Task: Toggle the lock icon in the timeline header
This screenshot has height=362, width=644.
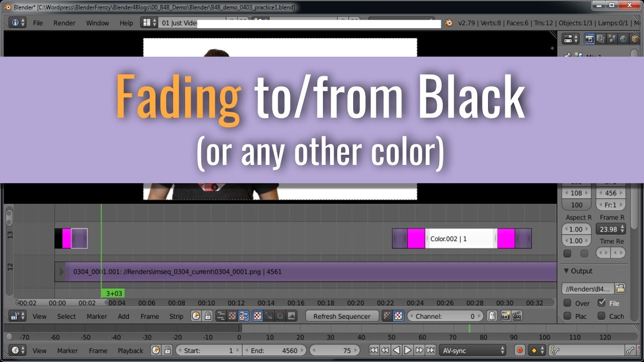Action: tap(168, 350)
